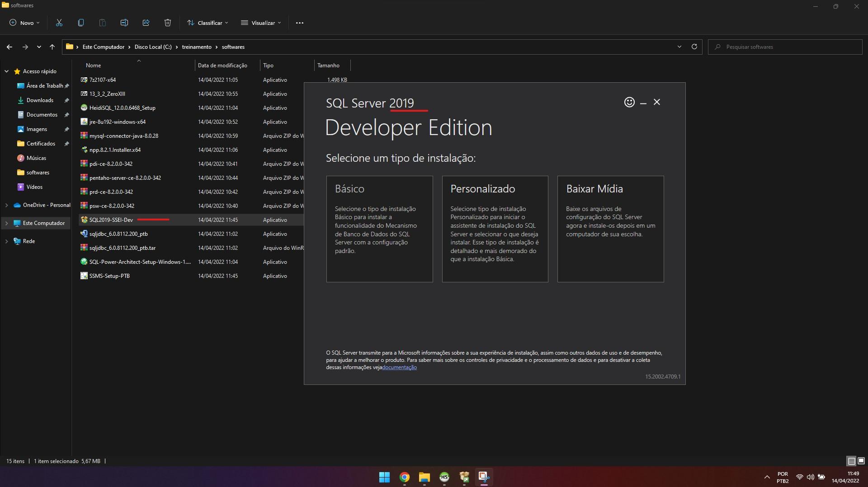The height and width of the screenshot is (487, 868).
Task: Open Downloads in quick access
Action: click(40, 100)
